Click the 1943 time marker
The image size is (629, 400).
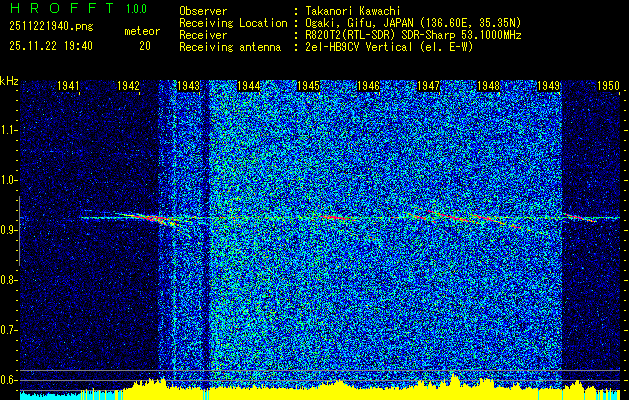pos(189,86)
